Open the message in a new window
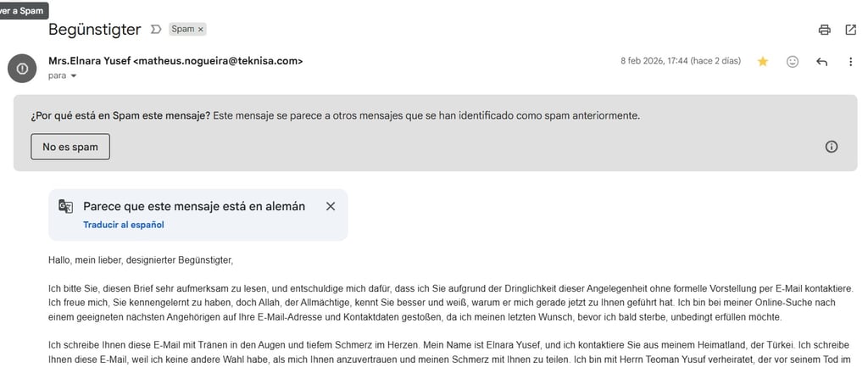This screenshot has height=368, width=868. [850, 30]
